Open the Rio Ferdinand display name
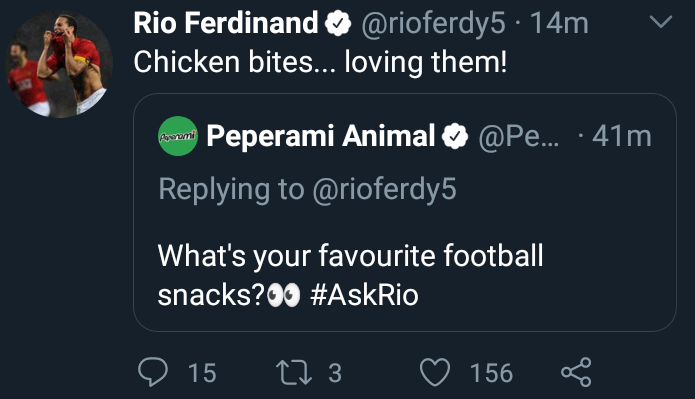This screenshot has width=695, height=399. tap(226, 23)
